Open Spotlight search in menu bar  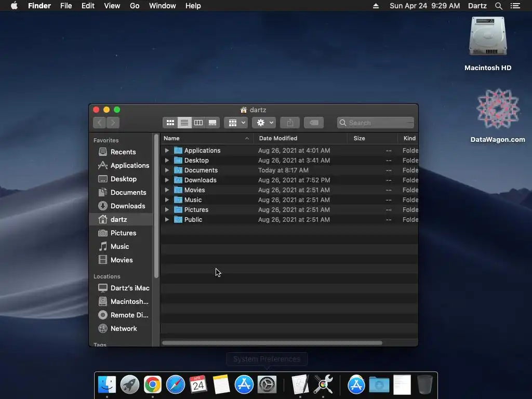498,6
